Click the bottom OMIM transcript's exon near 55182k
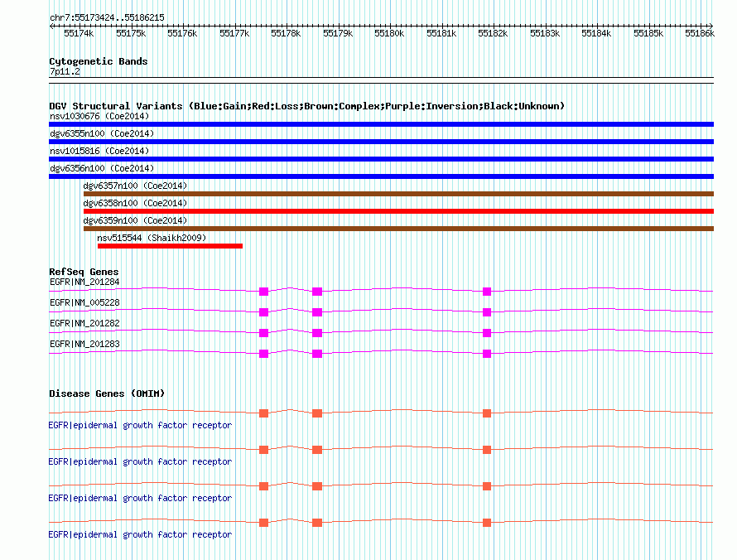The height and width of the screenshot is (560, 737). coord(487,523)
